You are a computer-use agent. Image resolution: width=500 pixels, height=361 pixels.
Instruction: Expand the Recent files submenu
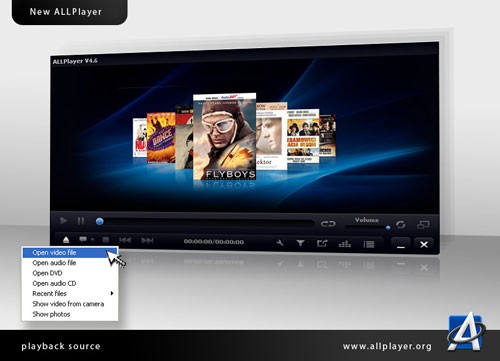[x=70, y=293]
